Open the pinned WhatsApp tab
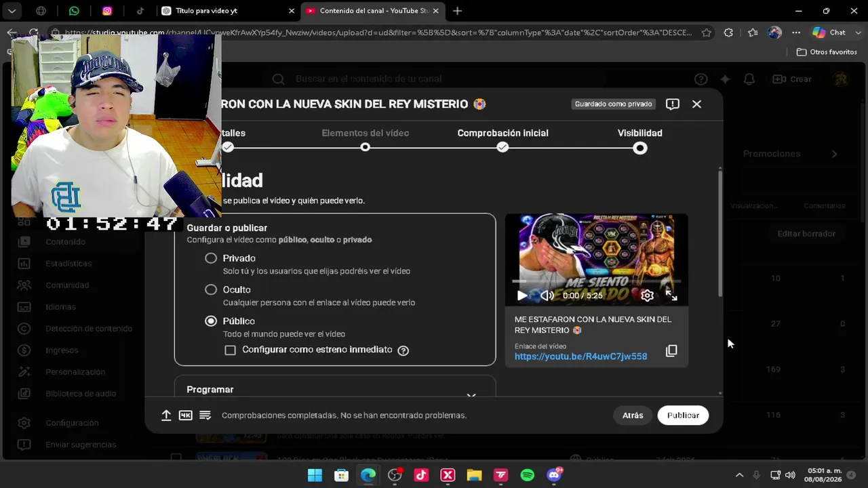The image size is (868, 488). [x=74, y=11]
